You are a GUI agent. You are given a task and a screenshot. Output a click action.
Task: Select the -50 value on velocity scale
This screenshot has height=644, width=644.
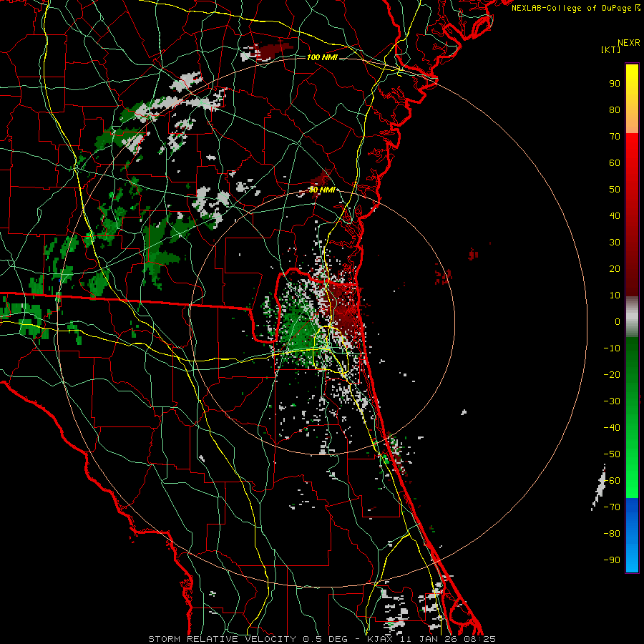click(x=612, y=454)
